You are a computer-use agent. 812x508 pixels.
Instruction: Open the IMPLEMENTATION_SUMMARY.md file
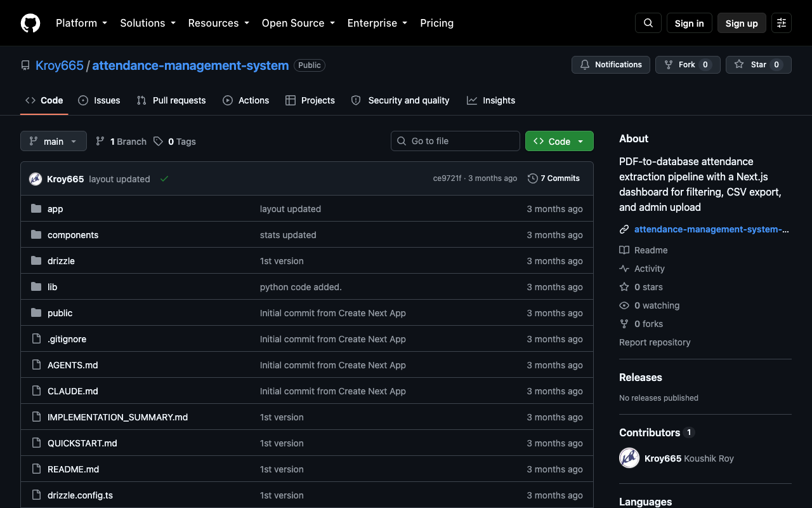pyautogui.click(x=117, y=417)
